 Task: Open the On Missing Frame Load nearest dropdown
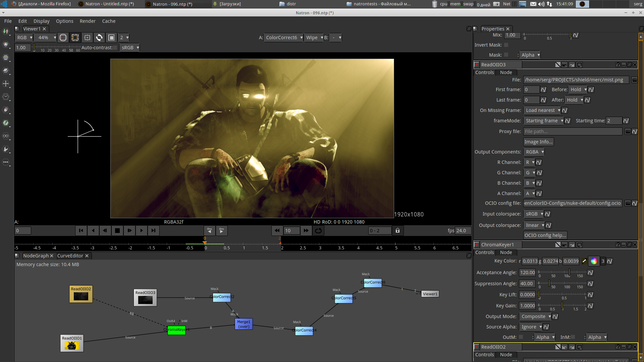(x=542, y=110)
